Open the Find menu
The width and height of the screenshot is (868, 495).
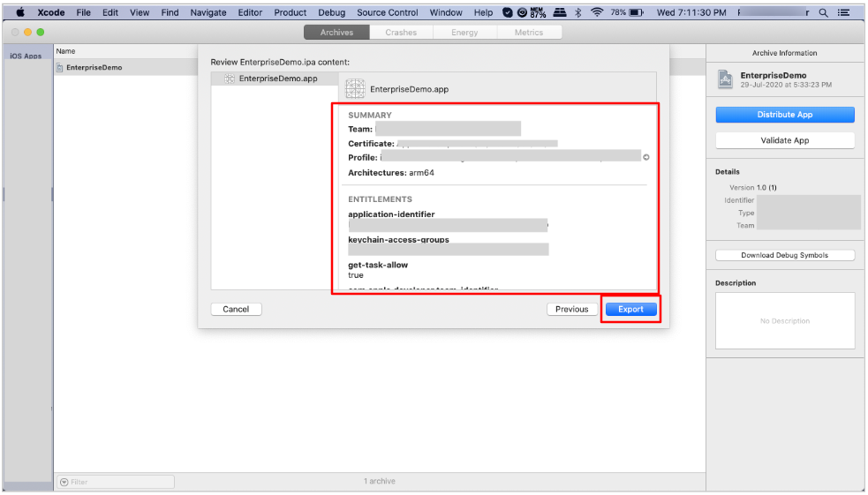(170, 12)
